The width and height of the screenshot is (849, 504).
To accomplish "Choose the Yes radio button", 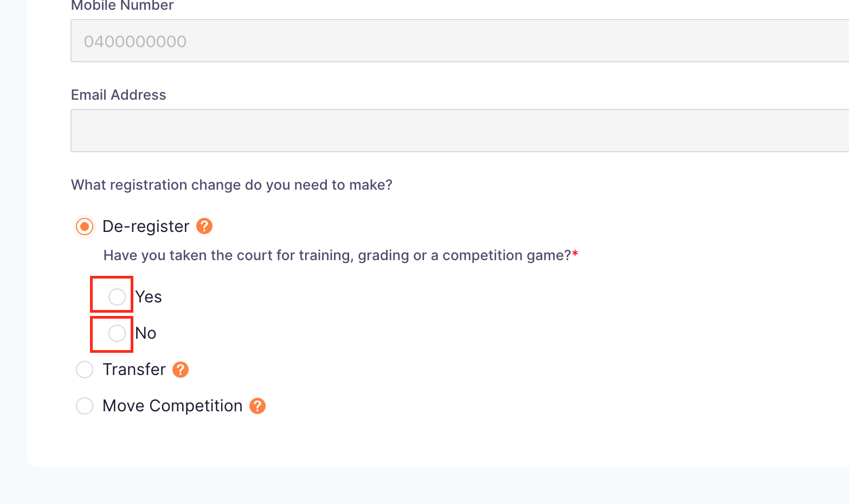I will [x=117, y=297].
